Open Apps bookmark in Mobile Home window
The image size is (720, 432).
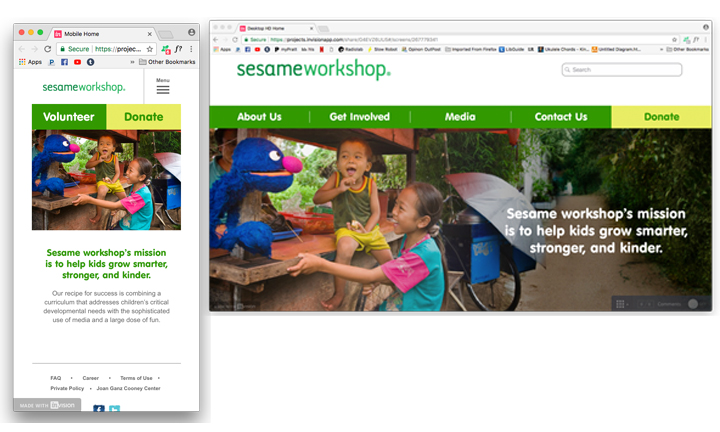tap(30, 62)
